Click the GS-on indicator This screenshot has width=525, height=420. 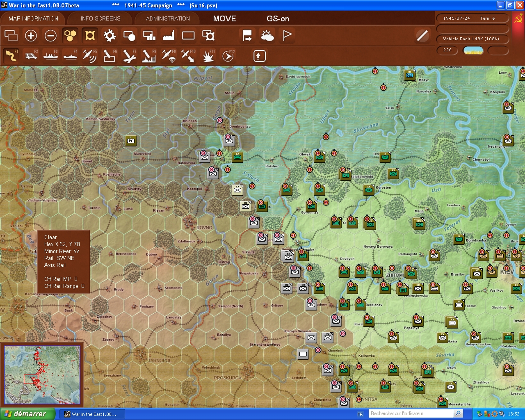pos(278,18)
